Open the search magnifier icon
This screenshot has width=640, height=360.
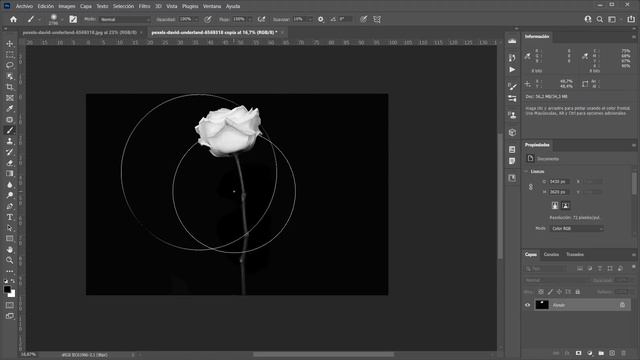pyautogui.click(x=600, y=19)
